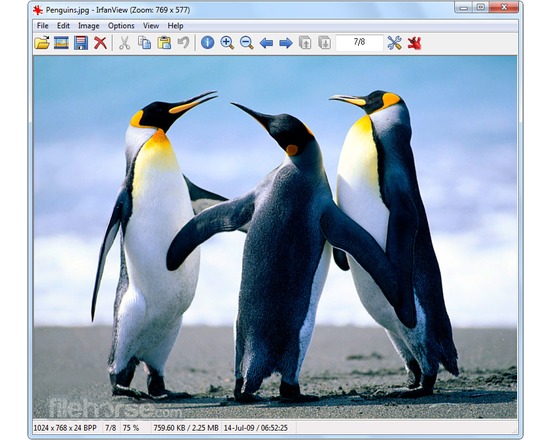550x440 pixels.
Task: Open image Information blue i icon
Action: pos(207,43)
